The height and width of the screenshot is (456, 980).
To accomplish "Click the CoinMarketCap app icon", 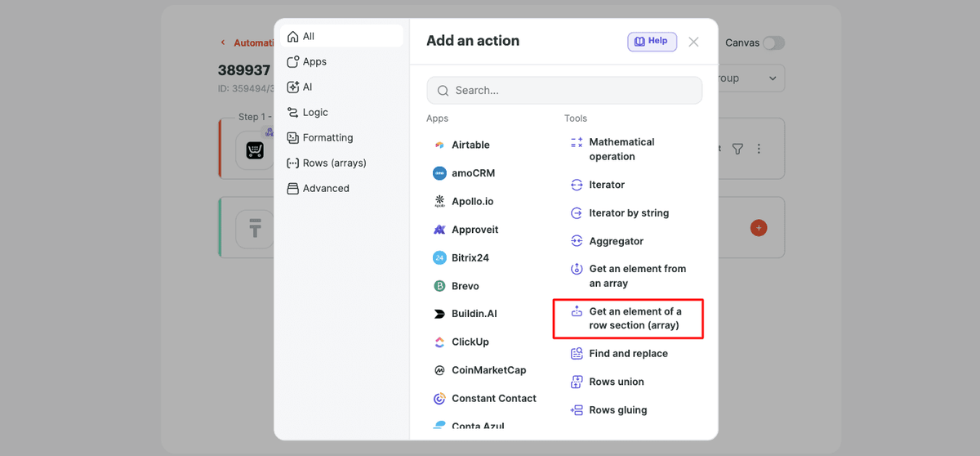I will (x=439, y=370).
